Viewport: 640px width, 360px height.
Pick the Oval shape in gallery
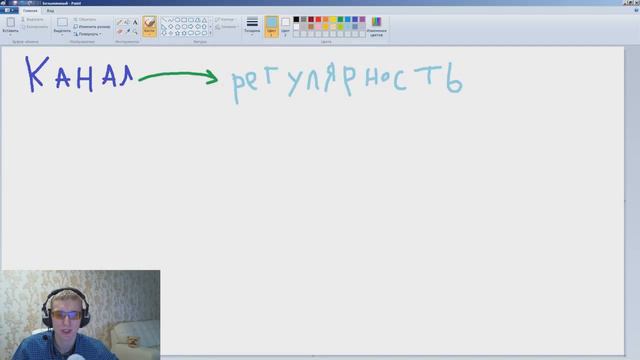point(177,20)
